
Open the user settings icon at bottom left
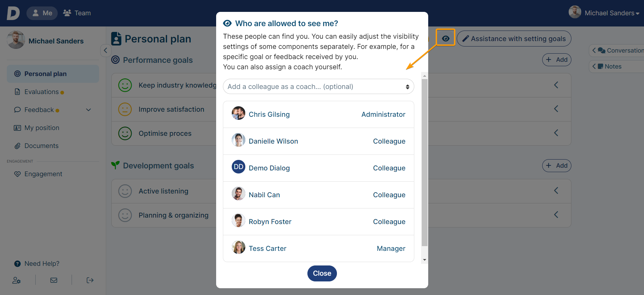(16, 280)
